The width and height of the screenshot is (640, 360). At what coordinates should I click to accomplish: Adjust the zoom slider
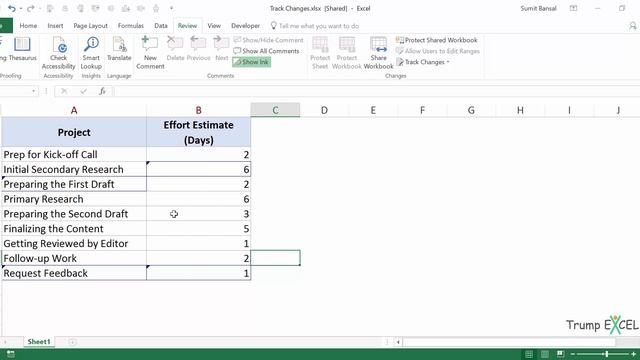coord(607,354)
